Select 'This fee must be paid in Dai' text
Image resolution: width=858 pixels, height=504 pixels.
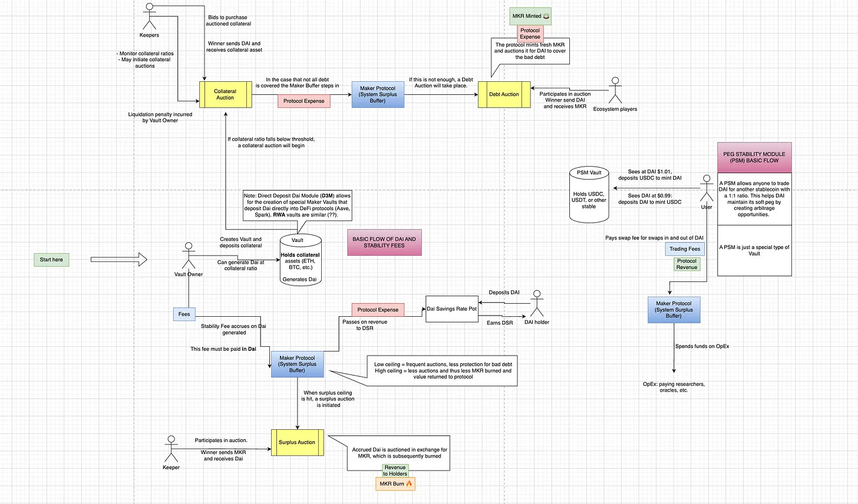coord(223,349)
